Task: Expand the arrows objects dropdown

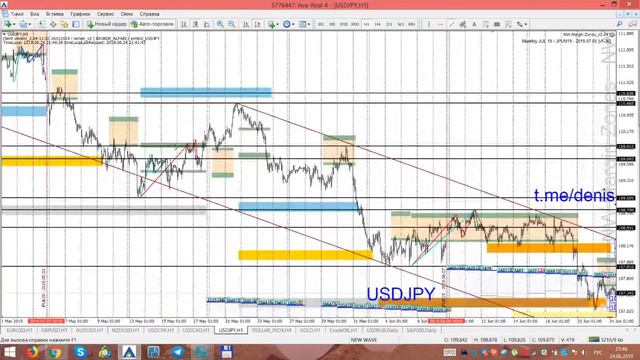Action: [x=525, y=24]
